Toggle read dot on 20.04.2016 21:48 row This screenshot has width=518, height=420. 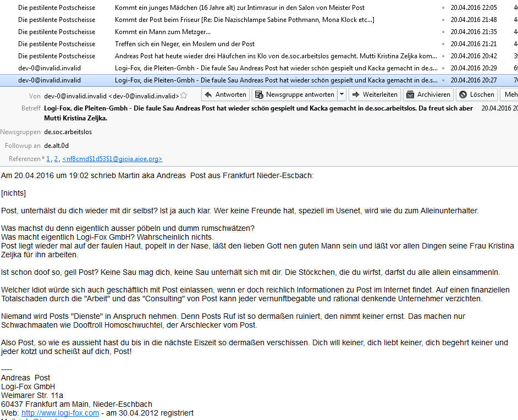click(x=443, y=20)
